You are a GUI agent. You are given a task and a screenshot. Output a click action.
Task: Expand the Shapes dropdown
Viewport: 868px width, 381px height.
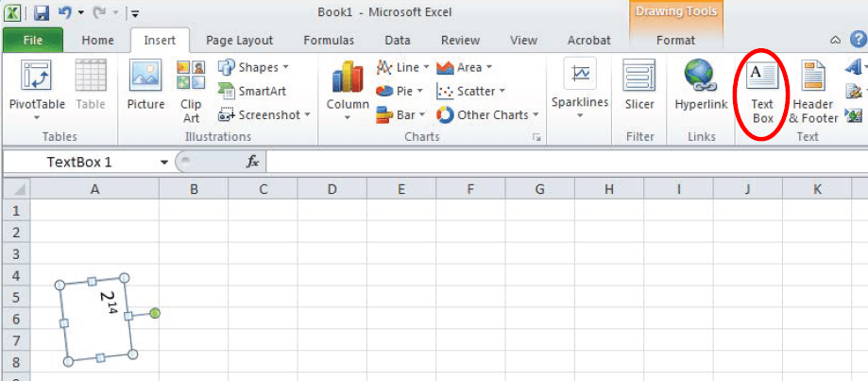point(253,67)
